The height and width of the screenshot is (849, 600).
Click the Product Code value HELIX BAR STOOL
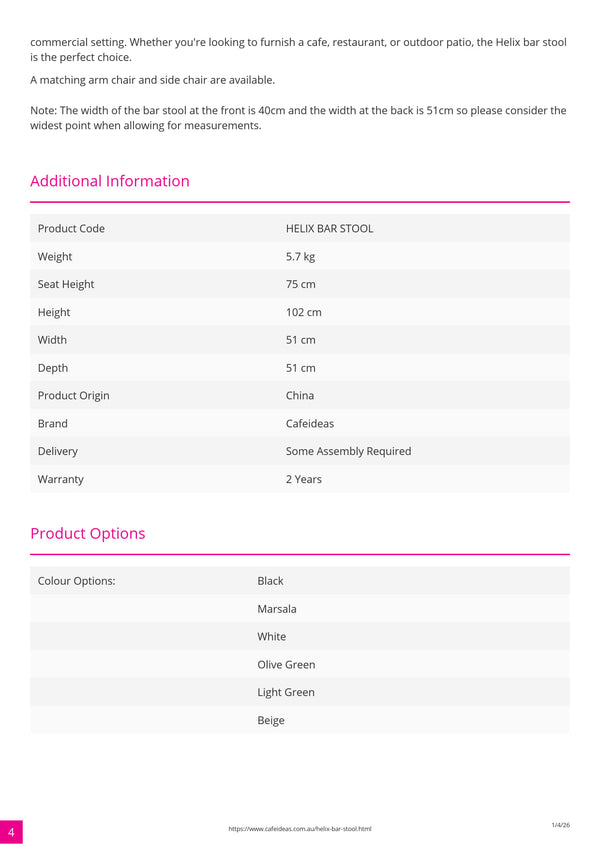tap(329, 228)
